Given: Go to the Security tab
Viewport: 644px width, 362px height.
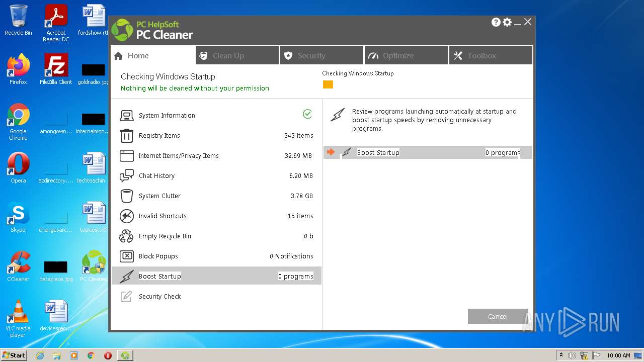Looking at the screenshot, I should click(322, 55).
